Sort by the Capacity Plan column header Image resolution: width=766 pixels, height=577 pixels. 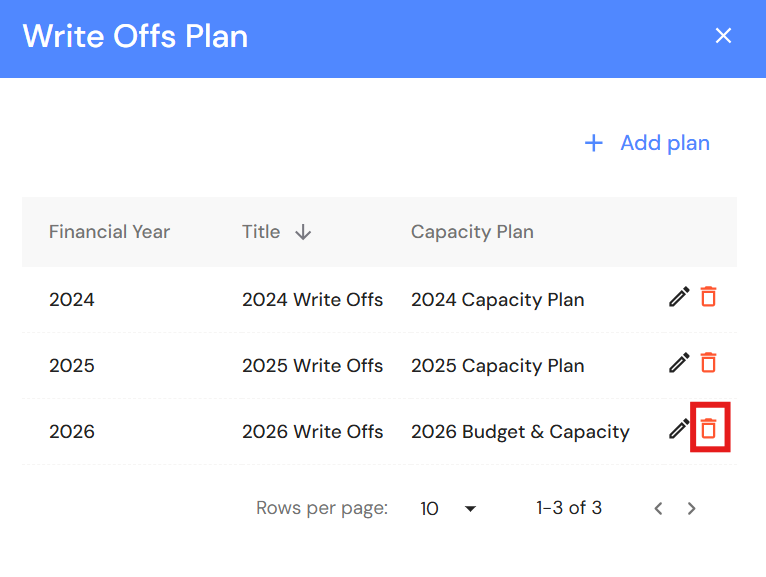point(472,232)
